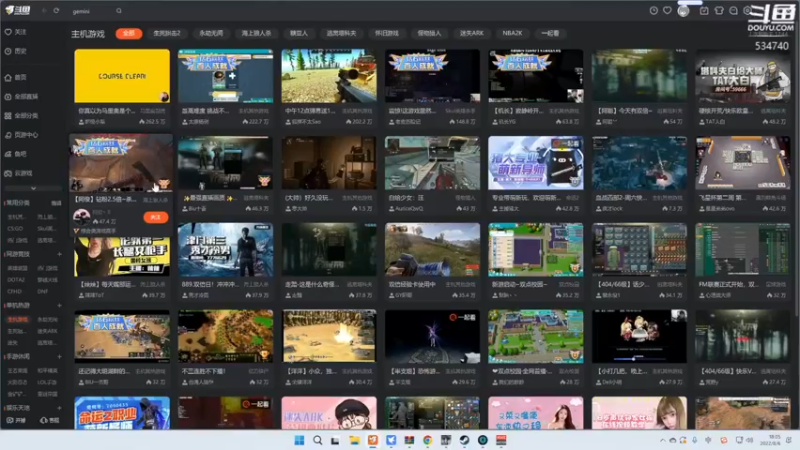Select the filter tab right of 全部

coord(167,33)
